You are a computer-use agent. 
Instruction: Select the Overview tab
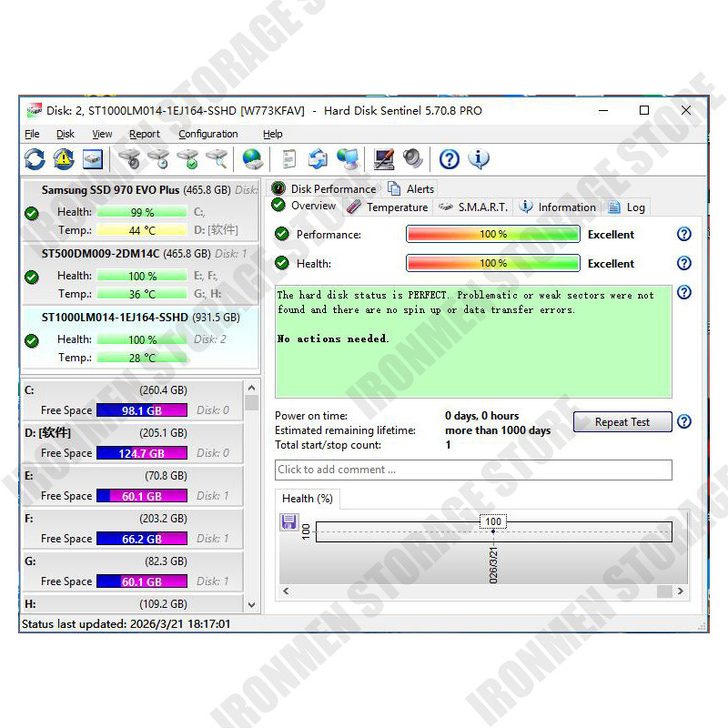click(x=305, y=206)
